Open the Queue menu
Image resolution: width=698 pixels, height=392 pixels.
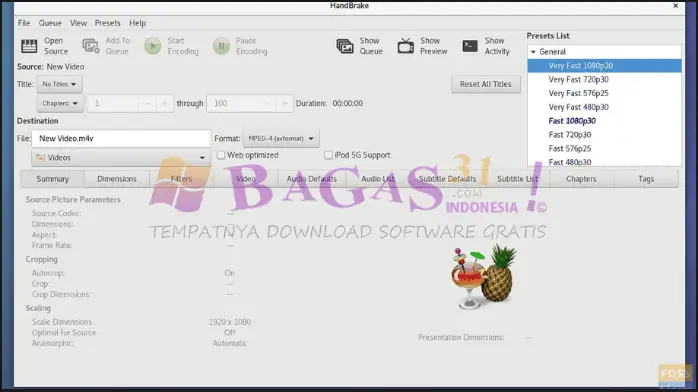pos(50,23)
